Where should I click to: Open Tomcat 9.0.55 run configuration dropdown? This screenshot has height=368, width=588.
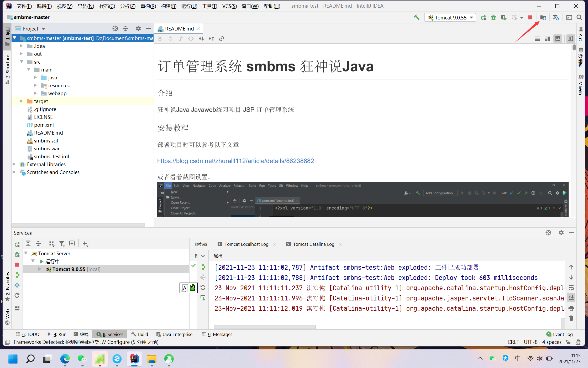pyautogui.click(x=450, y=17)
